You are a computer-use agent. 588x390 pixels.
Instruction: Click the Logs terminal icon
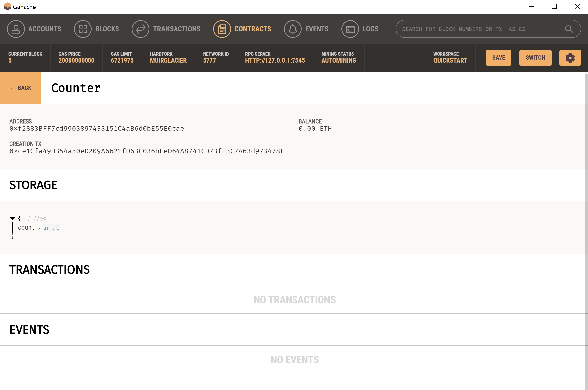(350, 29)
